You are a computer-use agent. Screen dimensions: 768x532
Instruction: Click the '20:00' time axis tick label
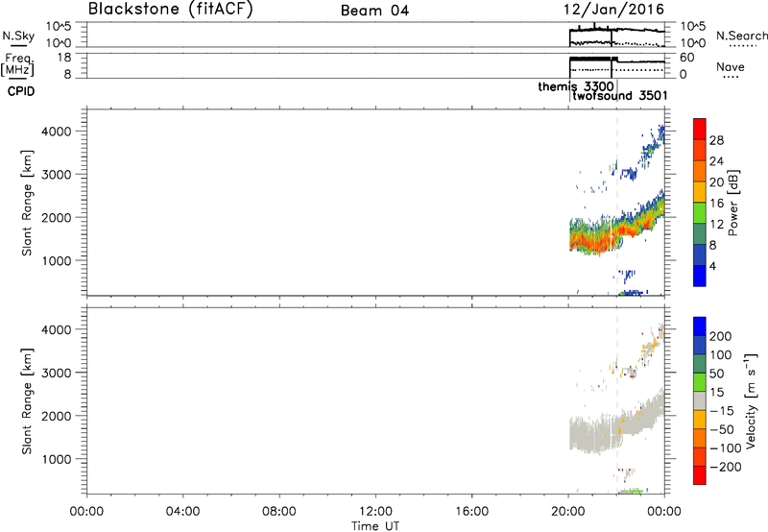[x=568, y=512]
